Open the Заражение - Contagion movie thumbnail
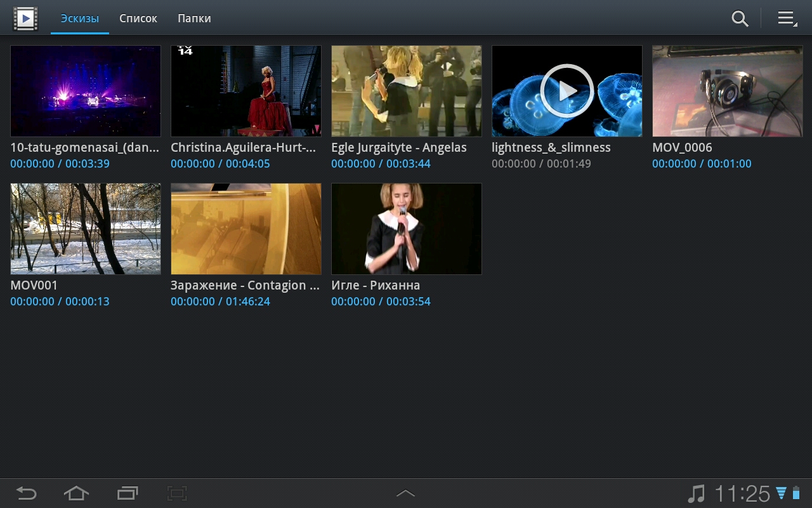Image resolution: width=812 pixels, height=508 pixels. tap(246, 229)
